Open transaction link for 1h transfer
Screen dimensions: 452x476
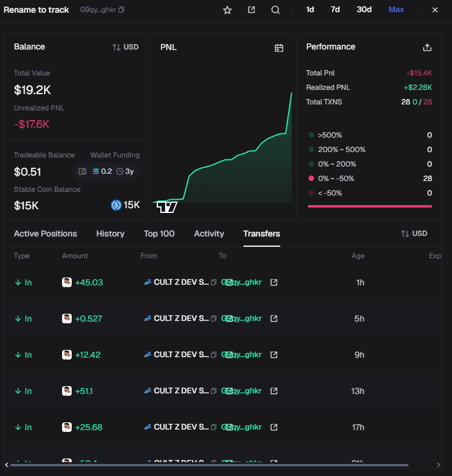274,282
